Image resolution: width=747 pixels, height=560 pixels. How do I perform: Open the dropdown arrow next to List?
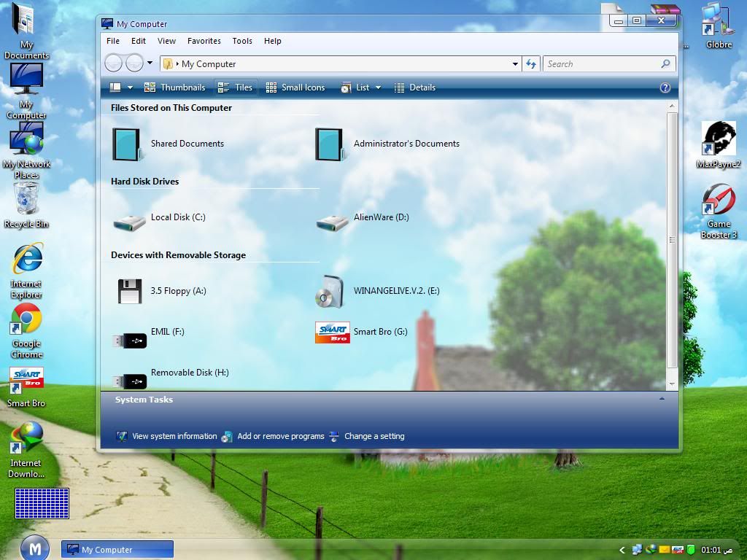[379, 87]
